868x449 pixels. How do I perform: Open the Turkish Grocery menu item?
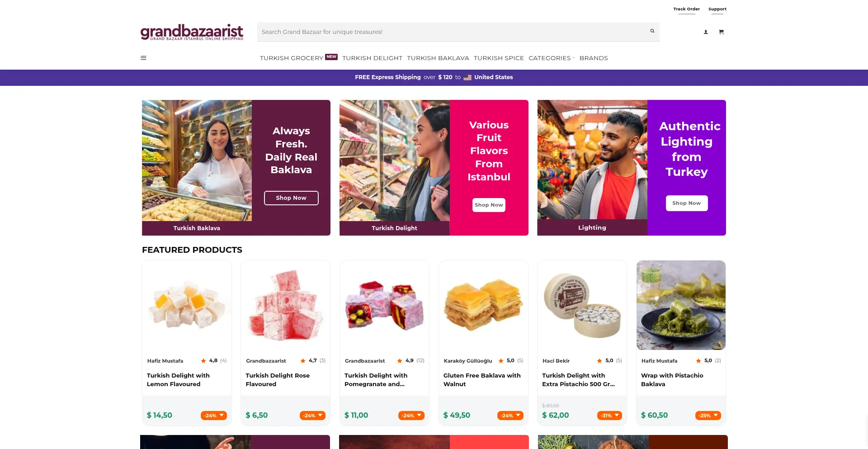[292, 58]
